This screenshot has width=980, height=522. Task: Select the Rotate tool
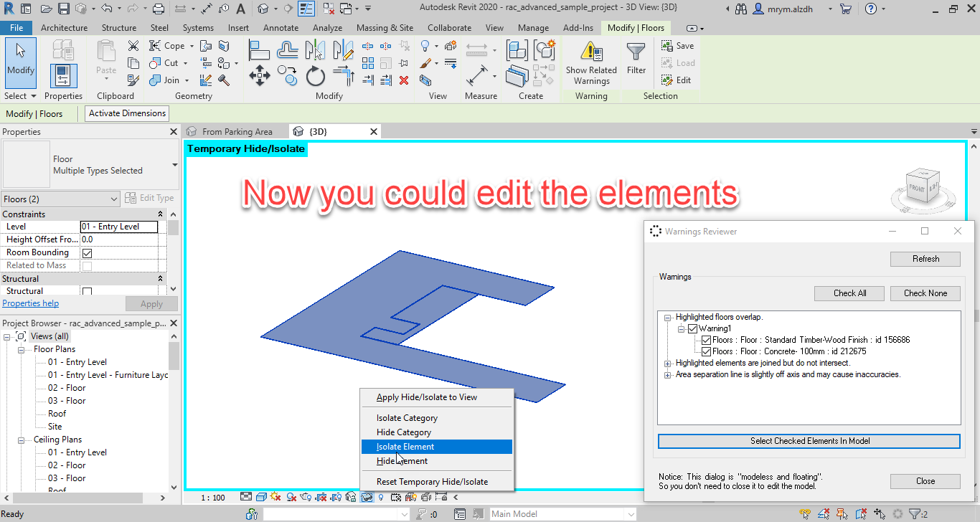click(x=316, y=75)
